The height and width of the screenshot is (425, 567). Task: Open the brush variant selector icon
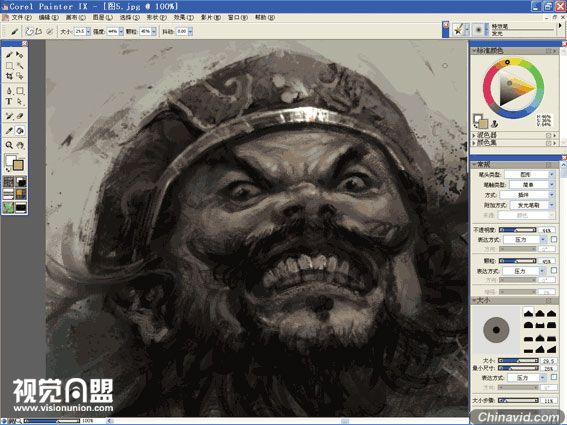click(479, 30)
